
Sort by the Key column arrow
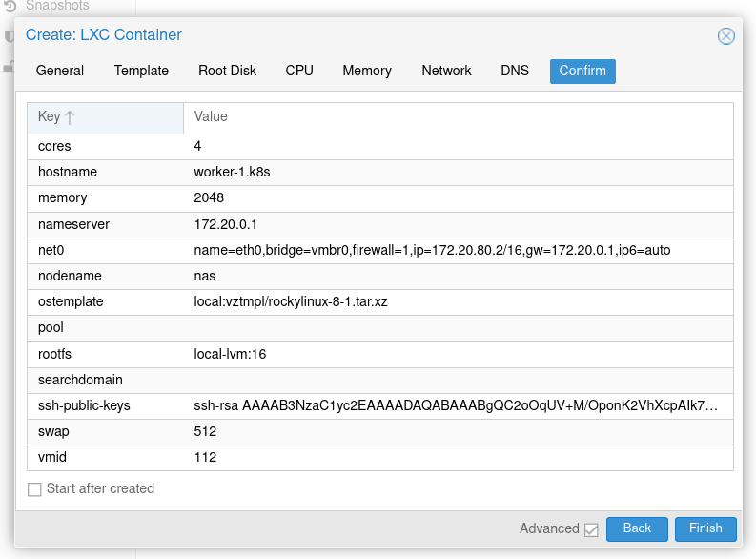click(70, 117)
